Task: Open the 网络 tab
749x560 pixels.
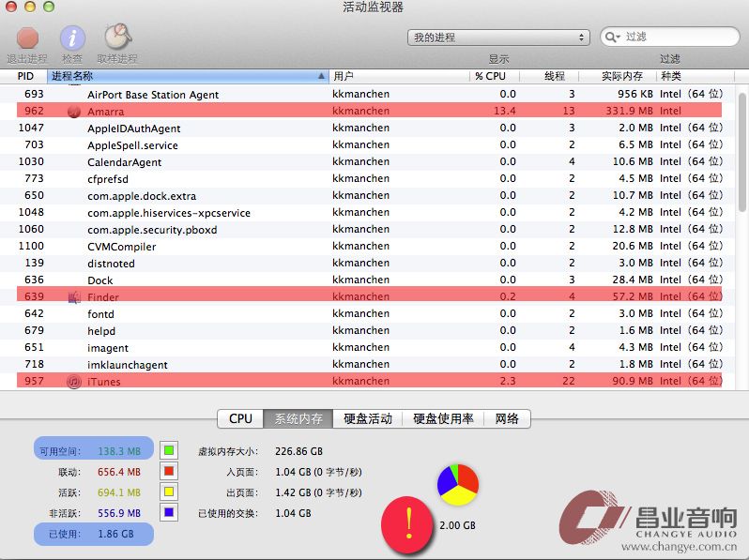Action: (x=507, y=418)
